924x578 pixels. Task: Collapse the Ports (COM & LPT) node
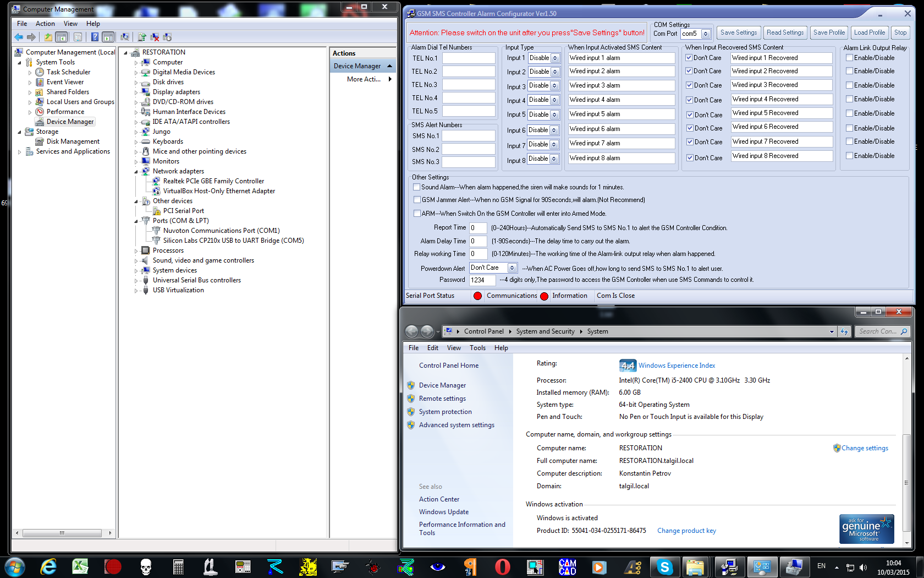[136, 221]
